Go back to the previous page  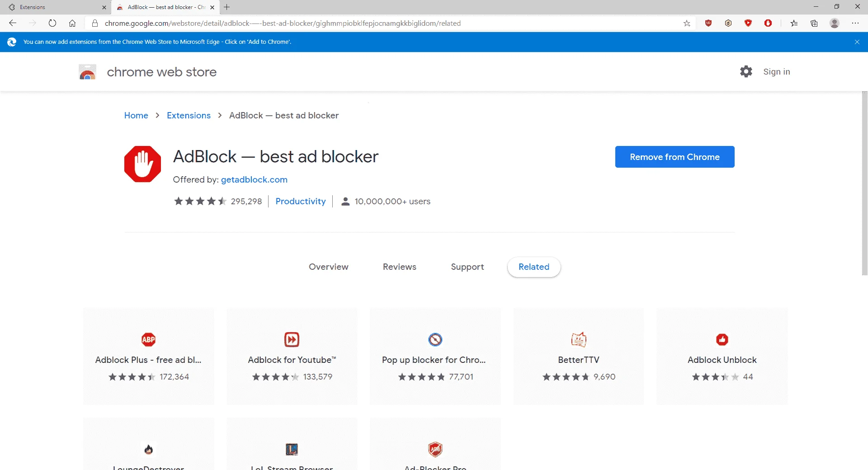pyautogui.click(x=13, y=23)
